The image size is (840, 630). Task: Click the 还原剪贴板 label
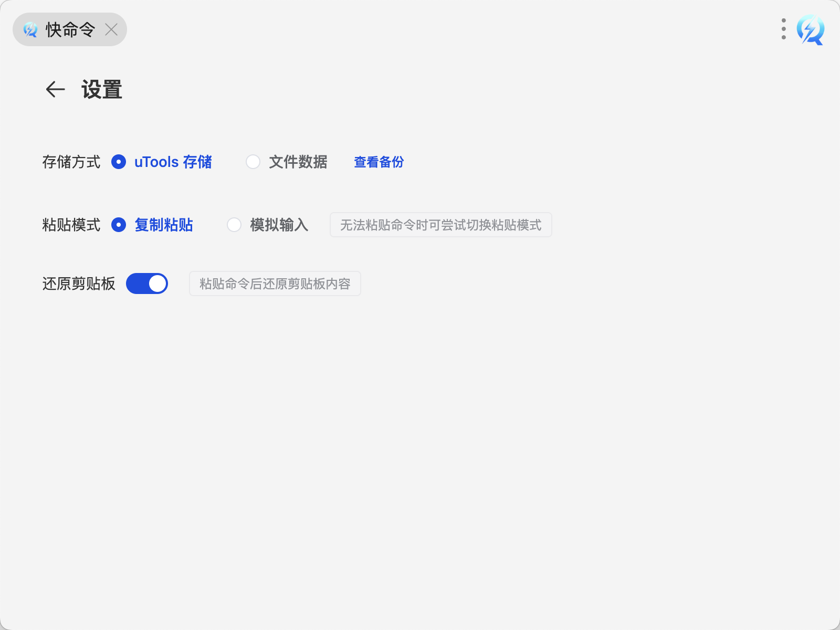click(79, 283)
